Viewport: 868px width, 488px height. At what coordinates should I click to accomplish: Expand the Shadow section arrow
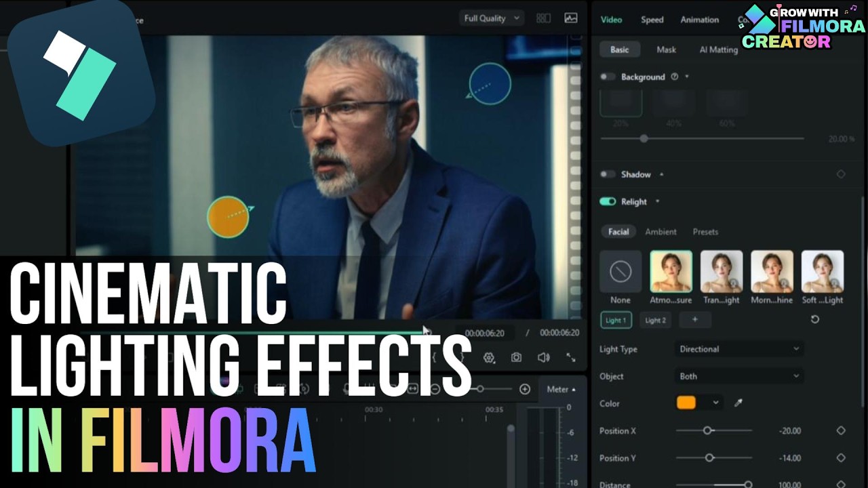[x=661, y=174]
